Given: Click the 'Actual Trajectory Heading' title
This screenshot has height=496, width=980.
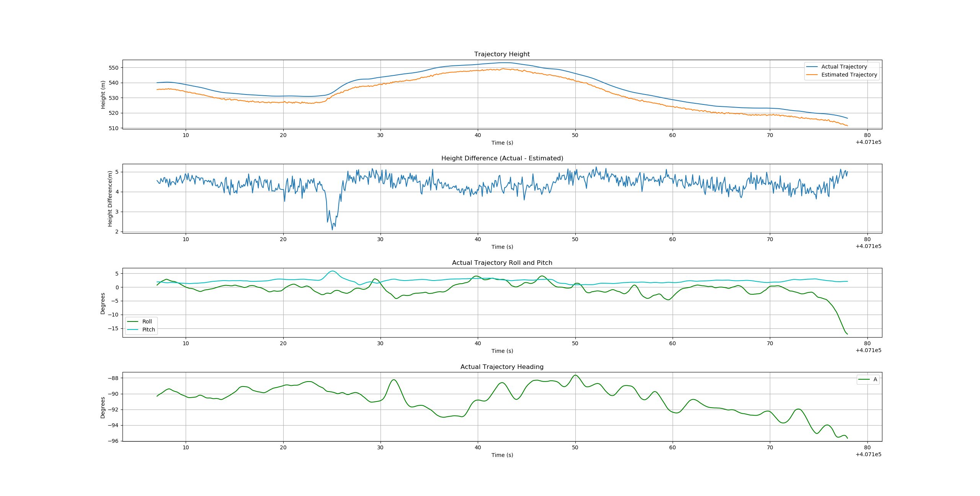Looking at the screenshot, I should pyautogui.click(x=502, y=367).
